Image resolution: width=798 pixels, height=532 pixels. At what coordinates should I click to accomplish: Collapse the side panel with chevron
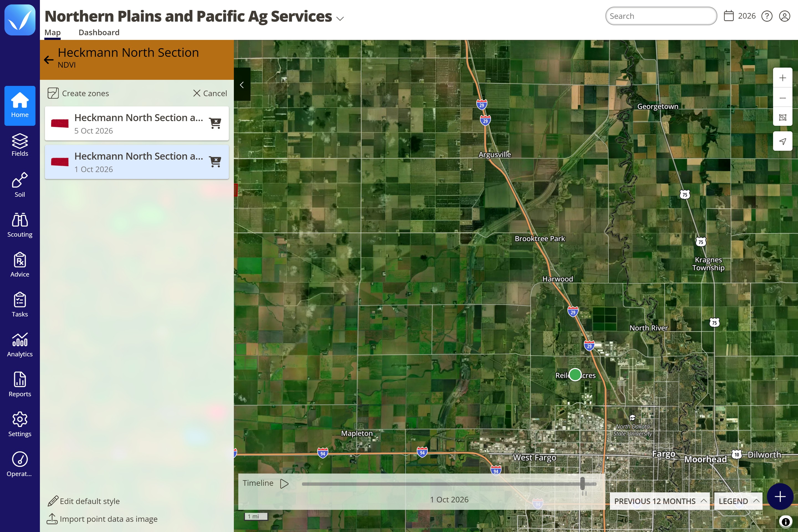coord(242,85)
